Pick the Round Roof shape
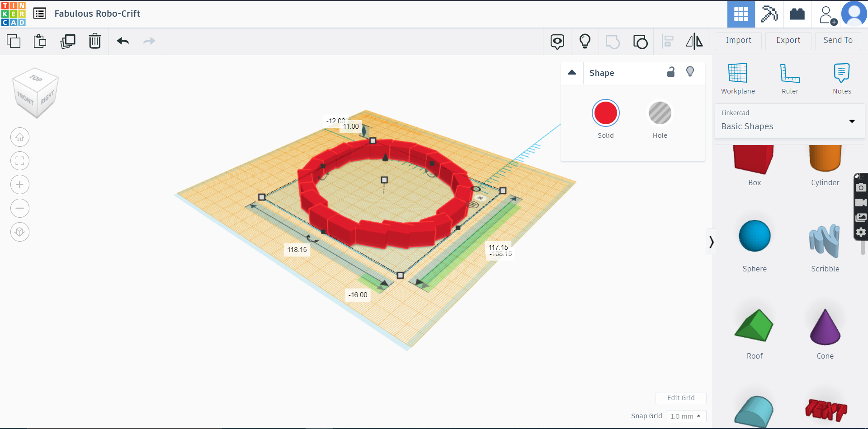Viewport: 868px width, 429px height. 754,412
